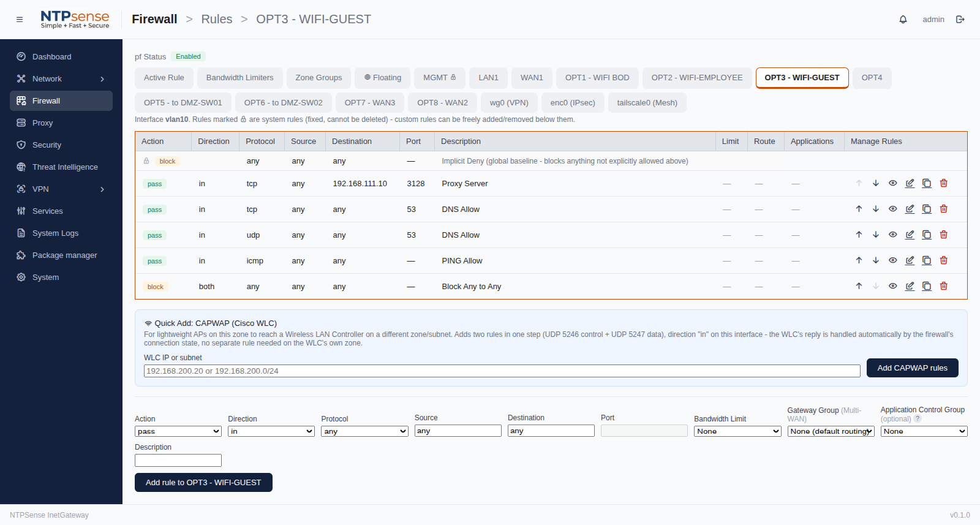Open the Bandwidth Limiters tab
The width and height of the screenshot is (980, 525).
click(240, 78)
